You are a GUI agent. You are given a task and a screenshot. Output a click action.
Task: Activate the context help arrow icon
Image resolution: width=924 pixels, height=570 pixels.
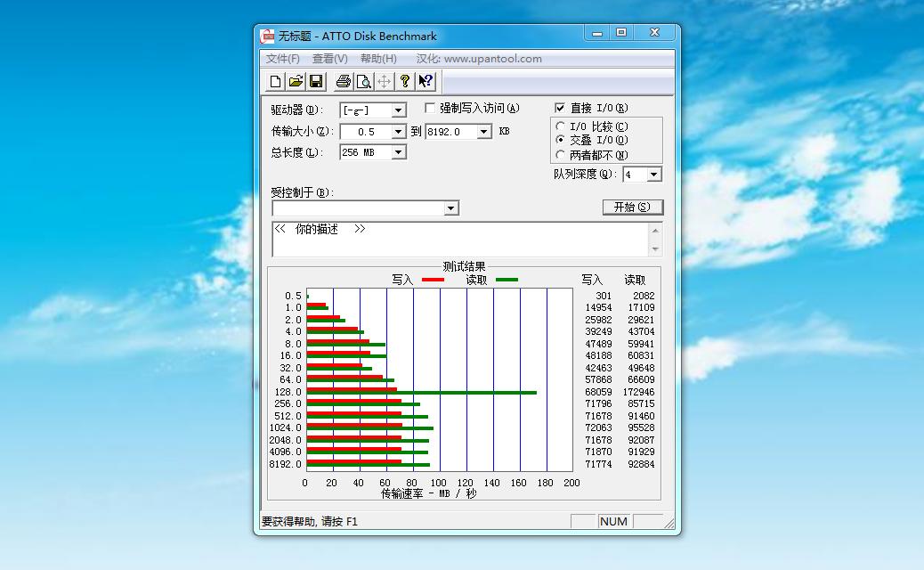click(425, 81)
